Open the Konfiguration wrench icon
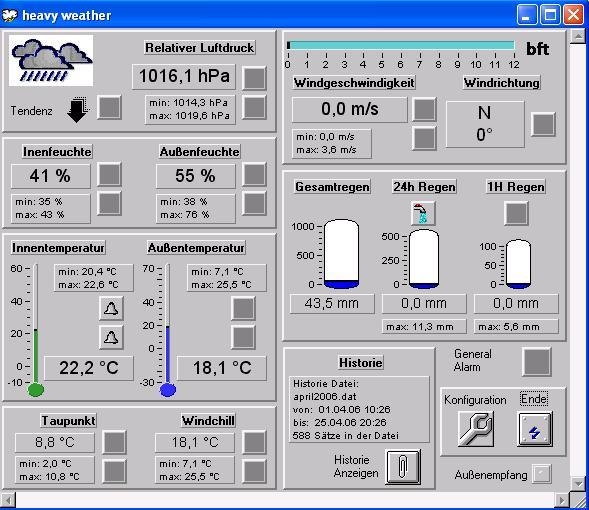This screenshot has width=589, height=510. (x=476, y=429)
